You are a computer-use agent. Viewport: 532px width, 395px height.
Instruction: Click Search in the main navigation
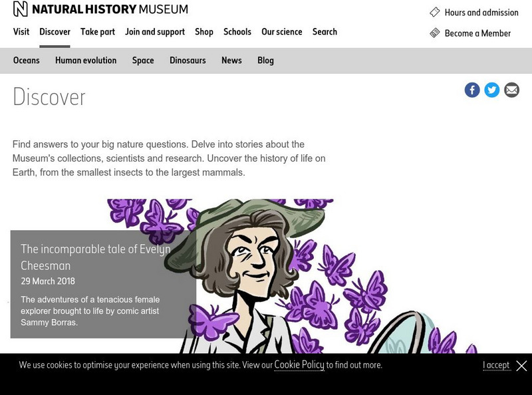click(325, 31)
